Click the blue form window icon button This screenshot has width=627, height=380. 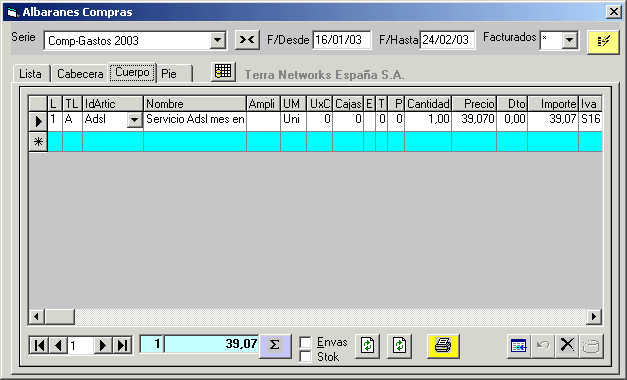coord(519,346)
